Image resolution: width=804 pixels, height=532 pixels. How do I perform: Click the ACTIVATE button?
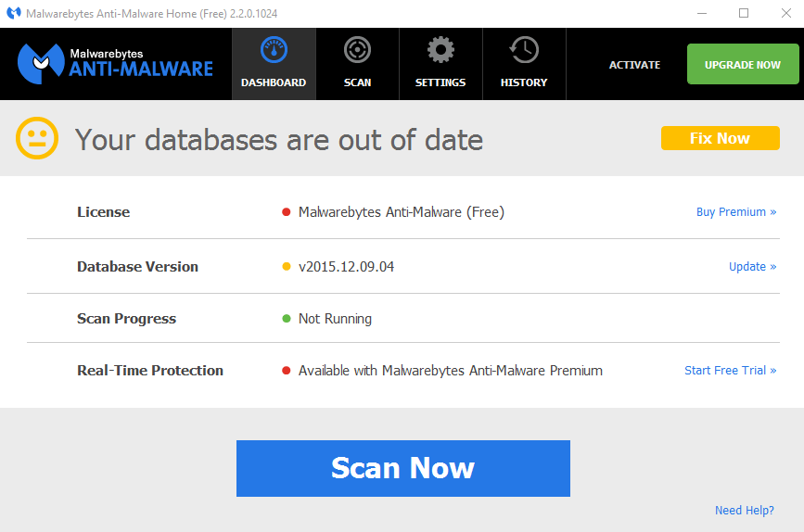(x=635, y=65)
